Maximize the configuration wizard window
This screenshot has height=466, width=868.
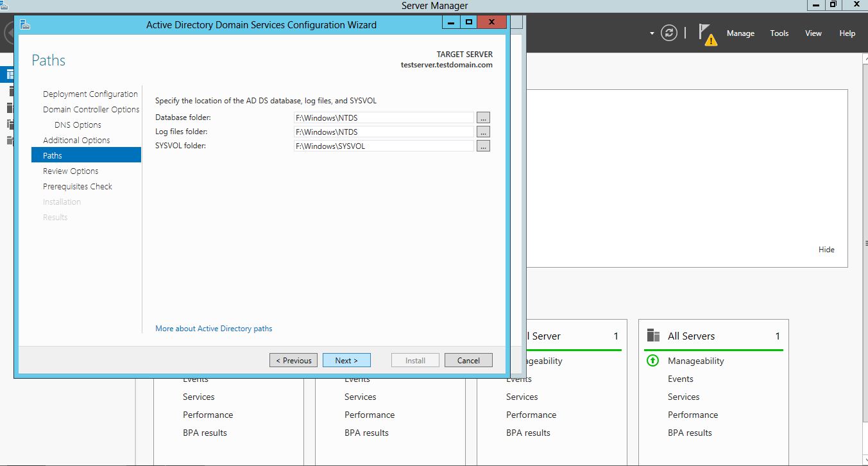(469, 22)
